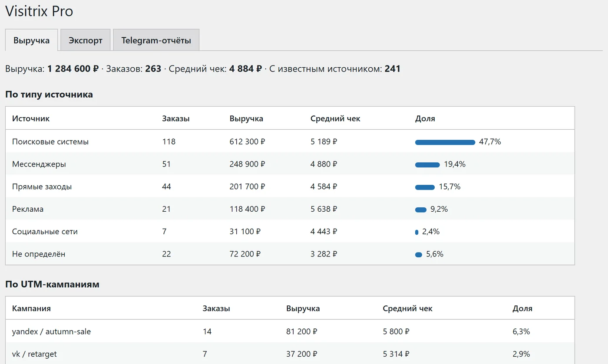Select campaign average check 5 800 ₽
Image resolution: width=608 pixels, height=364 pixels.
pyautogui.click(x=396, y=331)
